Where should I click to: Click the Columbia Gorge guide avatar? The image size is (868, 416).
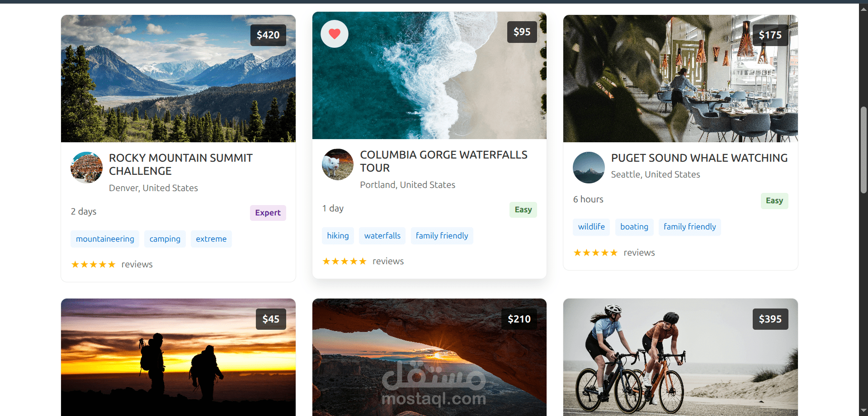coord(338,164)
